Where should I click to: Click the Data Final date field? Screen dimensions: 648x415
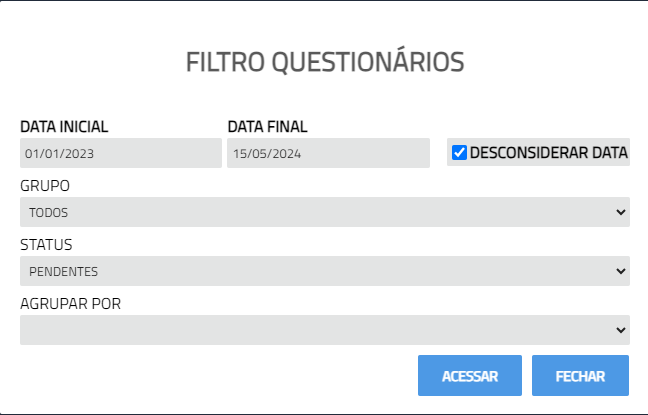coord(326,153)
